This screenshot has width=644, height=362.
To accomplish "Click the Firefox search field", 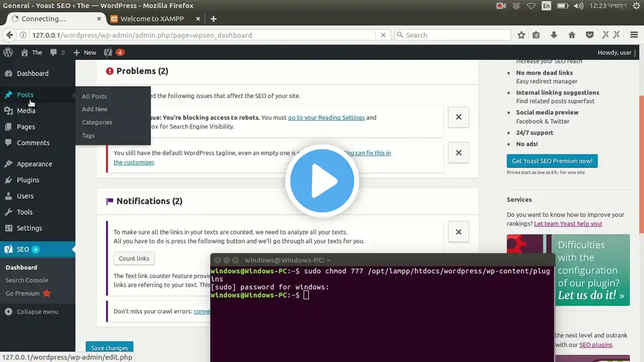I will (x=453, y=35).
